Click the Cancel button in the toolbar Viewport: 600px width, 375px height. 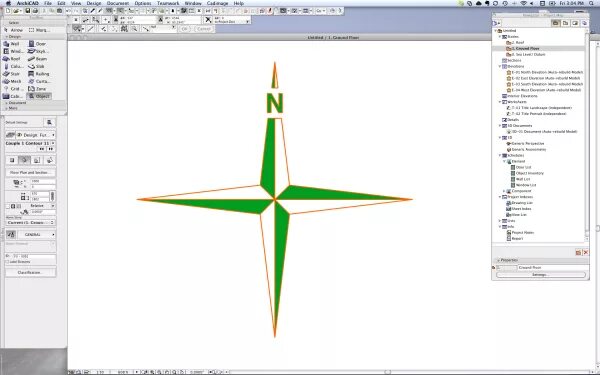pyautogui.click(x=204, y=29)
